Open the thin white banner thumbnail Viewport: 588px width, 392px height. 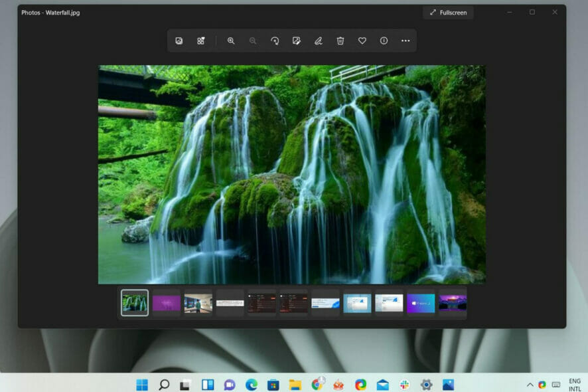pyautogui.click(x=230, y=302)
